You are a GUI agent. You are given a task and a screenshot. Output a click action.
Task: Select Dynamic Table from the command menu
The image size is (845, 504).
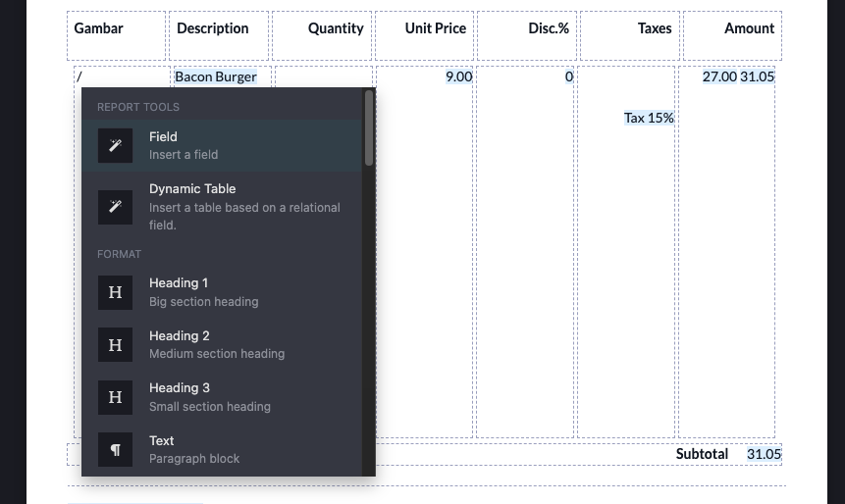(x=222, y=207)
